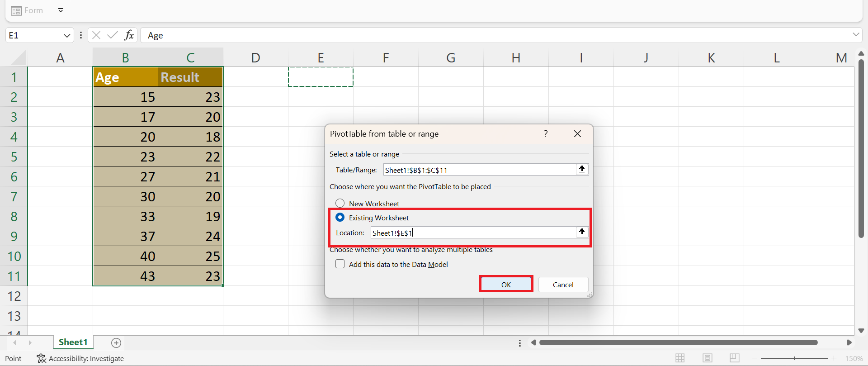Expand the formula bar chevron
The height and width of the screenshot is (366, 868).
pos(856,35)
